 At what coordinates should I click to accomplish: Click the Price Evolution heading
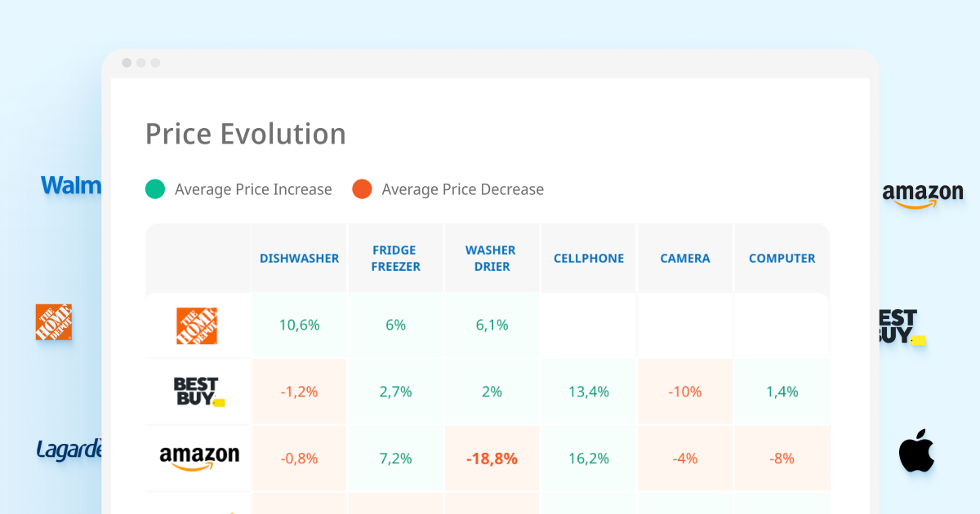click(245, 134)
